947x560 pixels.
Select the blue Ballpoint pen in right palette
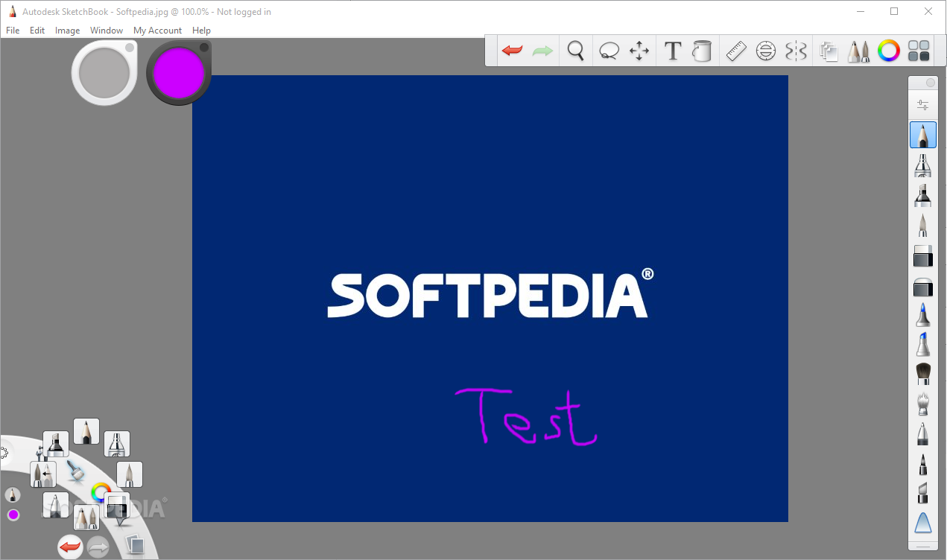pos(923,315)
